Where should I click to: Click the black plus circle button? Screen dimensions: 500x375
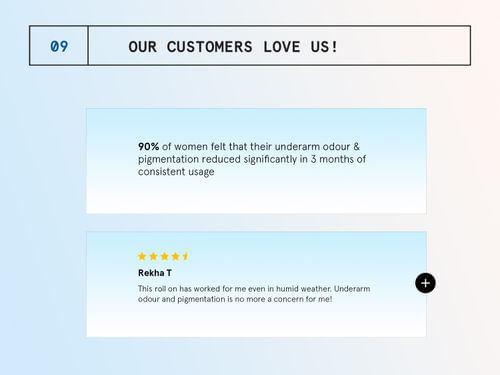click(425, 283)
